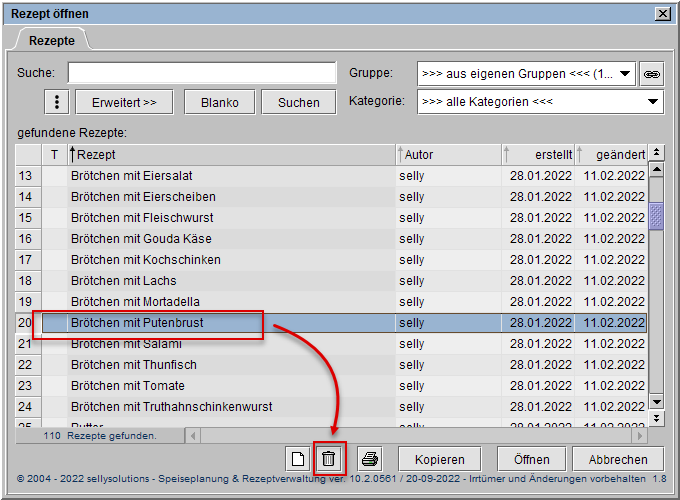Sort list by Rezept column header

[x=230, y=155]
